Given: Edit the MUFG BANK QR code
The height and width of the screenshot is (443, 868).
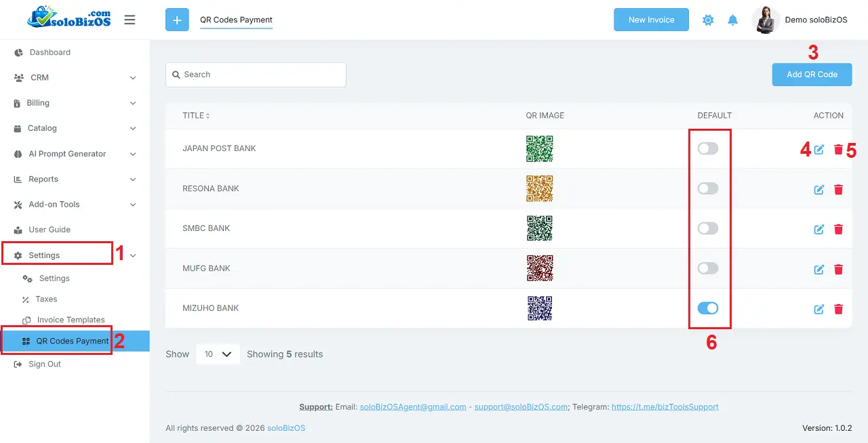Looking at the screenshot, I should [819, 270].
